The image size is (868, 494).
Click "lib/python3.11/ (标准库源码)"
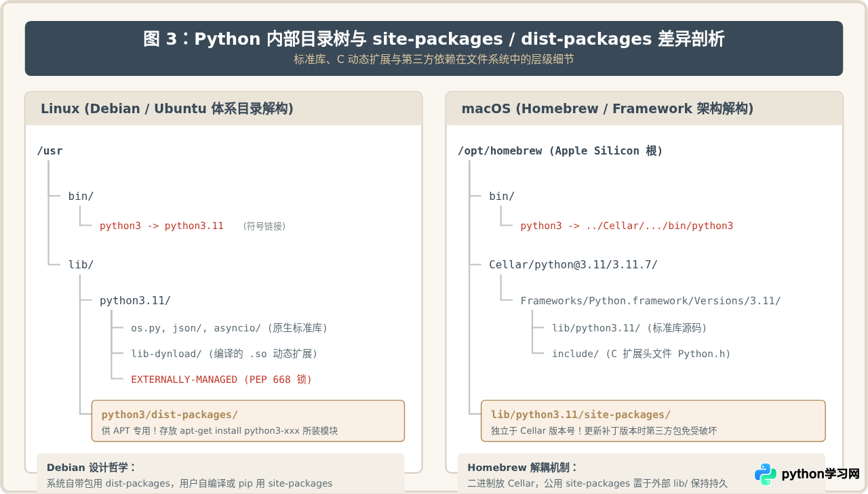pyautogui.click(x=629, y=328)
